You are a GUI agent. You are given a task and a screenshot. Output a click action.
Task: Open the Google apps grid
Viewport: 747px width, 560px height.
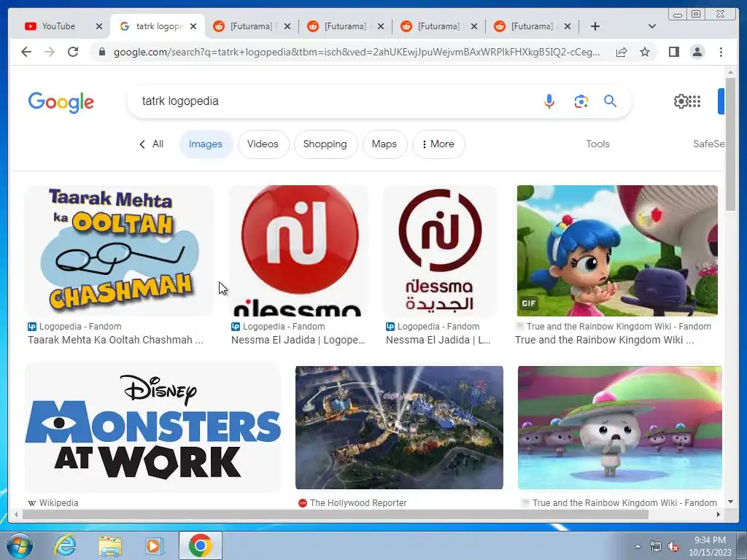695,101
